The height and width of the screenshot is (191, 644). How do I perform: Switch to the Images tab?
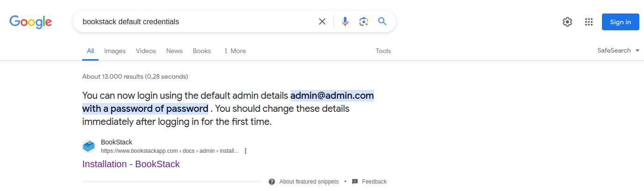pos(115,51)
